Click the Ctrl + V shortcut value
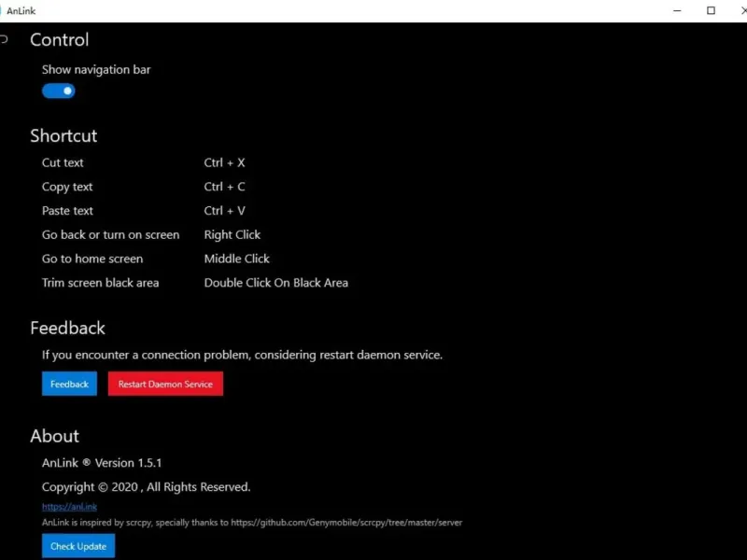Viewport: 747px width, 560px height. [x=224, y=211]
